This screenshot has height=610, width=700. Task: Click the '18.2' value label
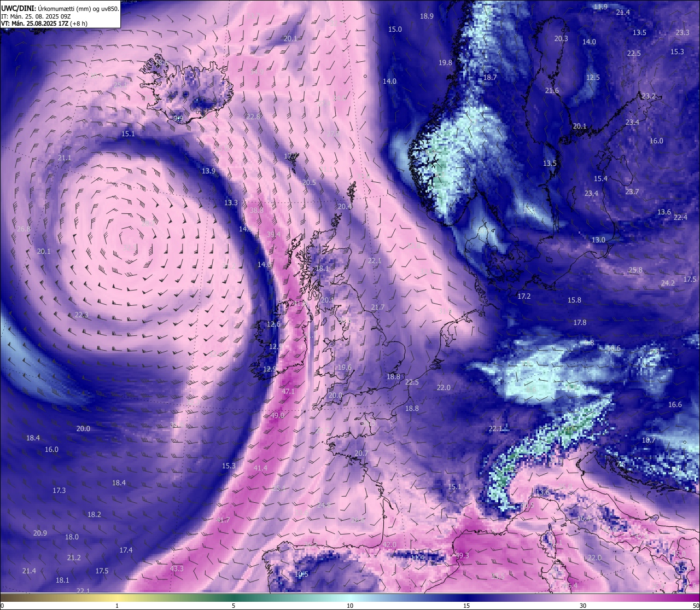click(94, 515)
